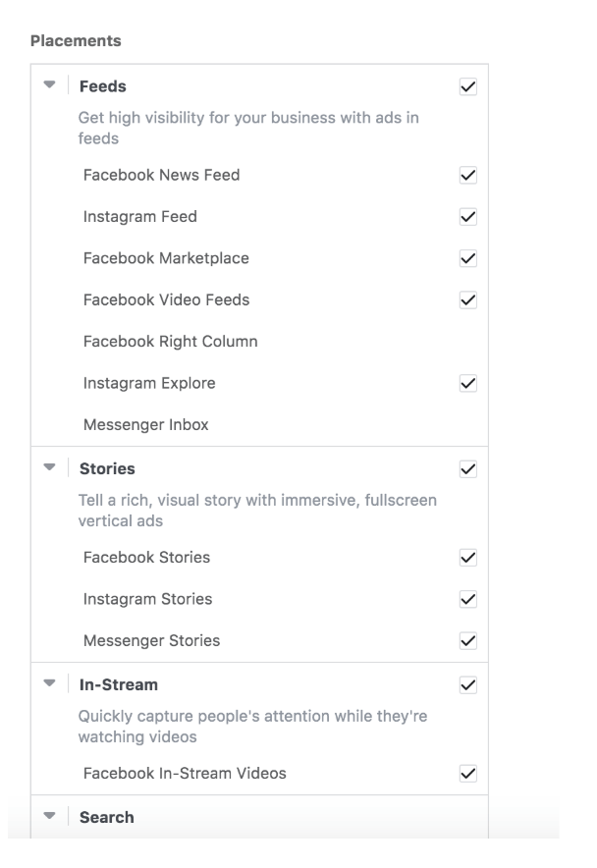Collapse the Search section arrow

[49, 817]
